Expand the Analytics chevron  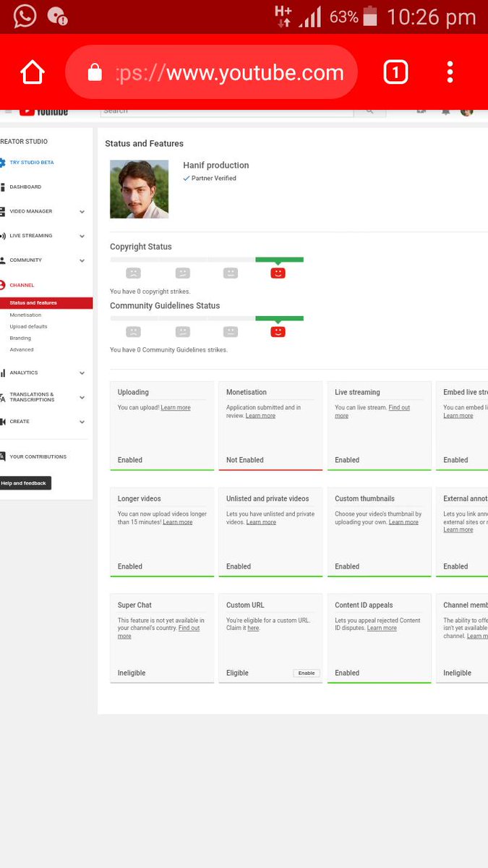click(82, 373)
